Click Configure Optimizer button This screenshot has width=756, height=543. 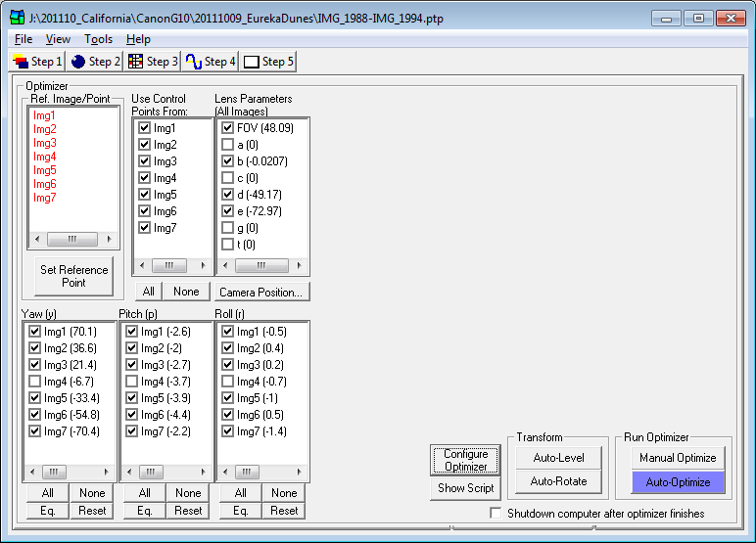(x=465, y=460)
